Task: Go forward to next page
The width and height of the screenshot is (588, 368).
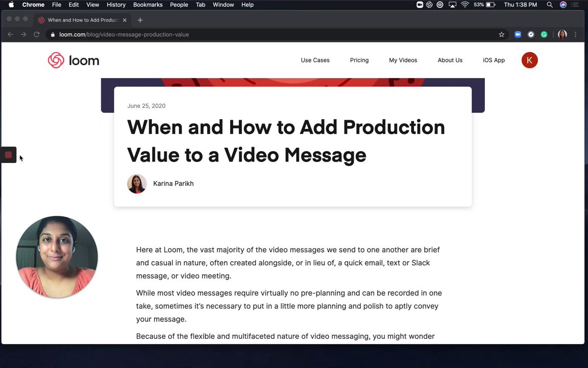Action: [23, 35]
